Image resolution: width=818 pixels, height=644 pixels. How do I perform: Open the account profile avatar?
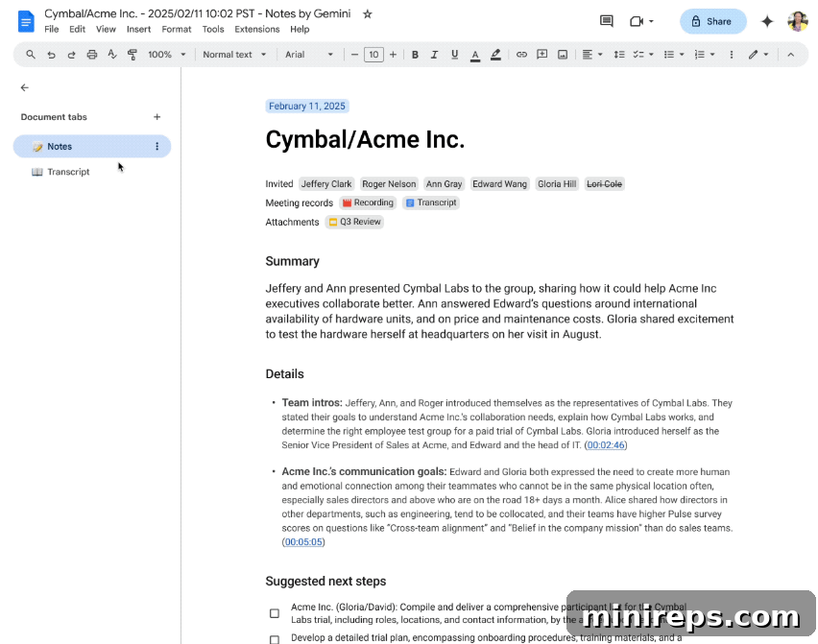coord(798,21)
